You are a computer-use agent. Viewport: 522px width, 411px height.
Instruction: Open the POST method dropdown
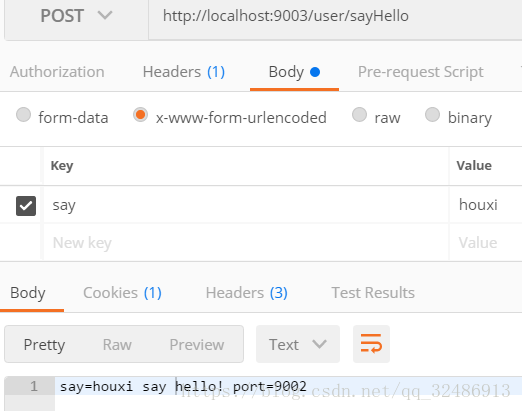coord(76,16)
